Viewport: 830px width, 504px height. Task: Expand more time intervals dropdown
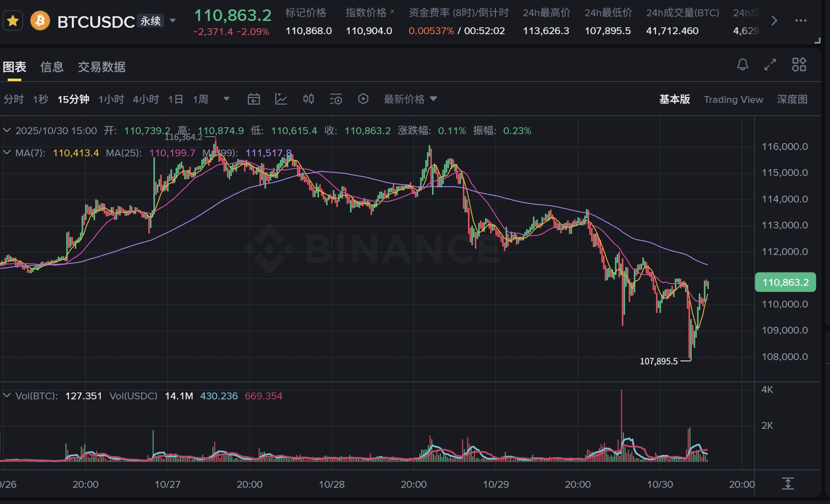coord(227,99)
